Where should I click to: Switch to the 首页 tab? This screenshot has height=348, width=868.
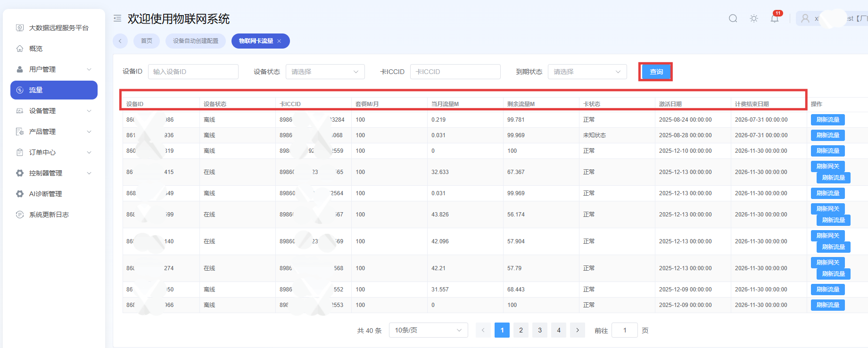point(147,41)
